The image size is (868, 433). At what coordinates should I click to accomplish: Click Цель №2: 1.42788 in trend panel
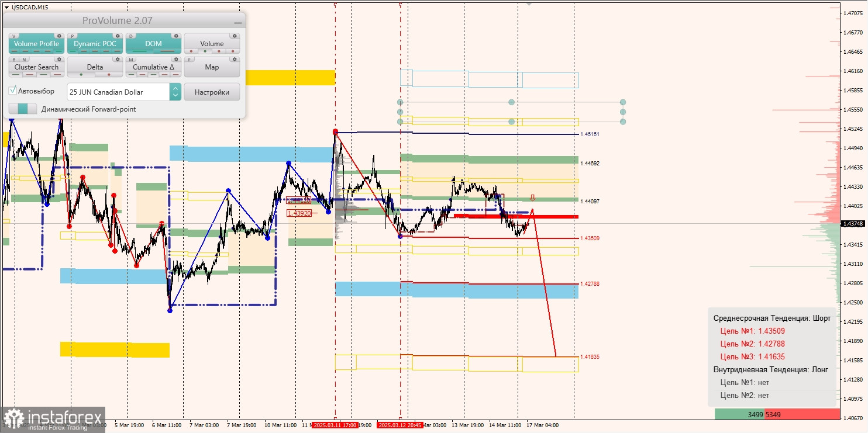(752, 344)
